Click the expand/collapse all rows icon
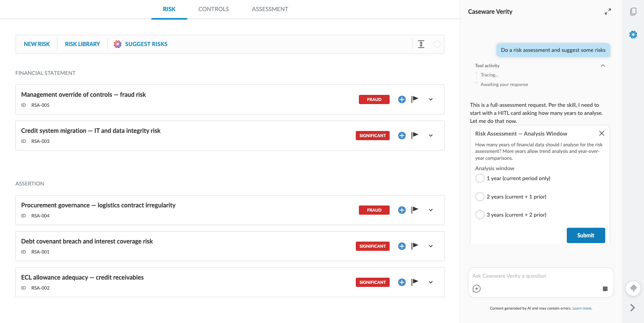The width and height of the screenshot is (644, 323). click(421, 44)
